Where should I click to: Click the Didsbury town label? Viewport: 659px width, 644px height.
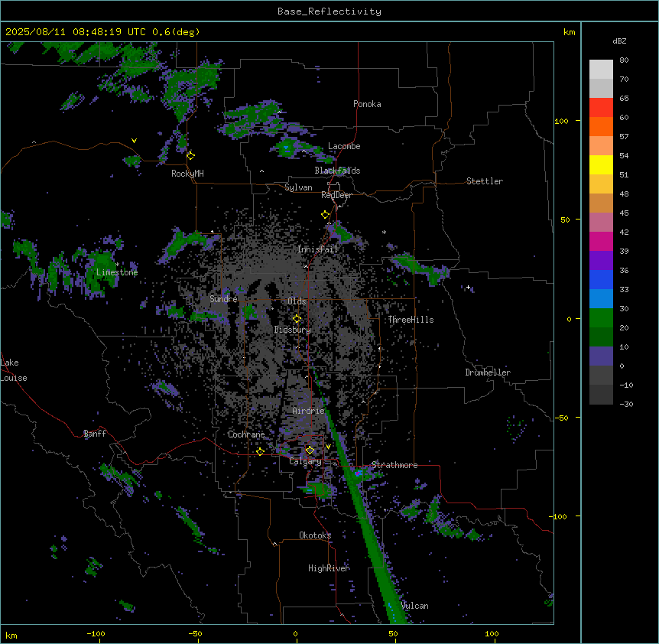pos(293,330)
